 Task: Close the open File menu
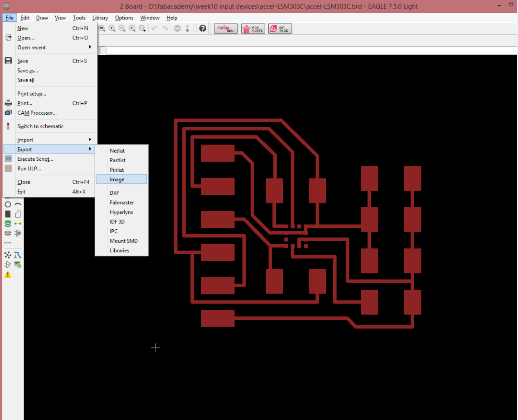click(x=9, y=18)
